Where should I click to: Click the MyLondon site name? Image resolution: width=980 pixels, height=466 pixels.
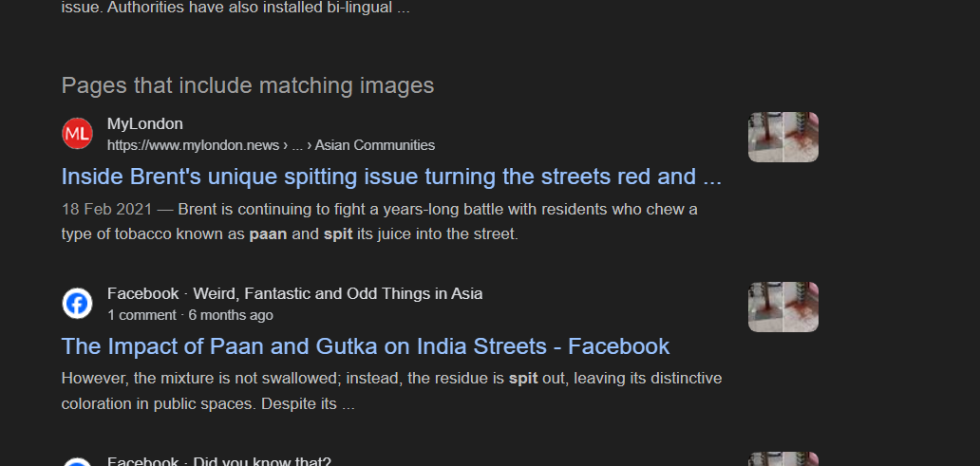(145, 123)
